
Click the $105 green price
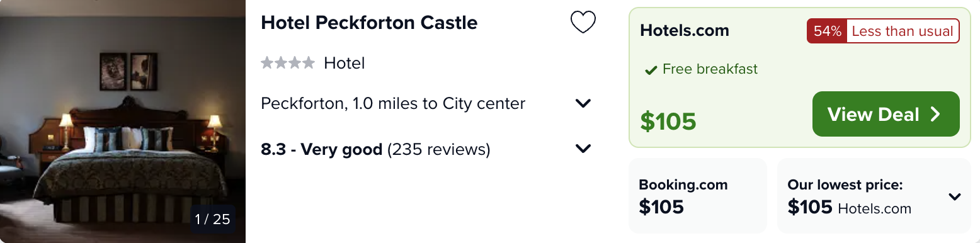[x=668, y=121]
